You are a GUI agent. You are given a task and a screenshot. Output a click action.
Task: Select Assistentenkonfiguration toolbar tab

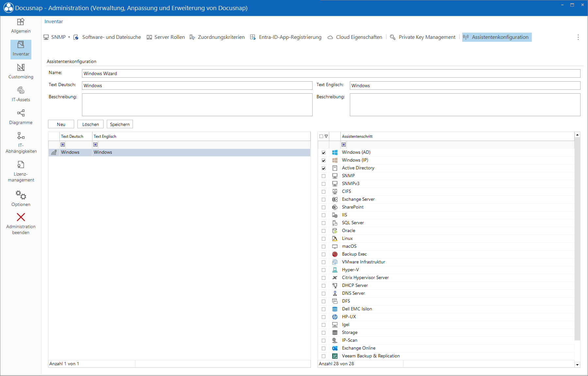tap(497, 37)
